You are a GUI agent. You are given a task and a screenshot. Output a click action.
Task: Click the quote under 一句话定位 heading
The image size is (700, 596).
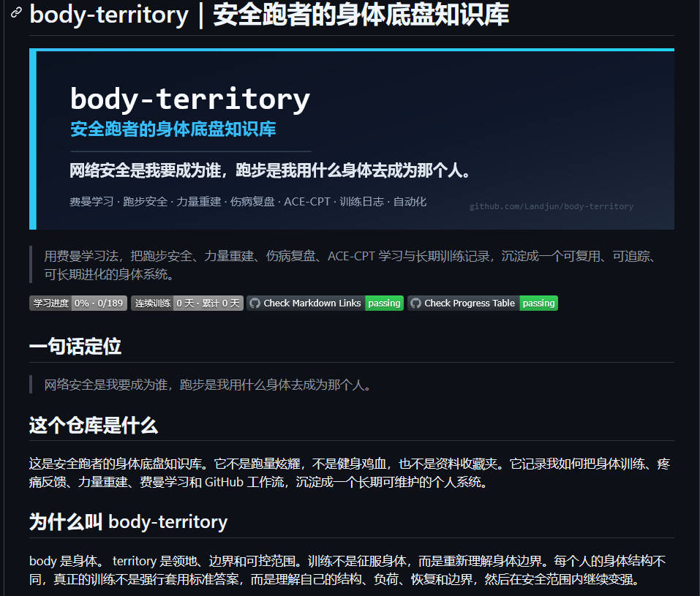coord(207,385)
